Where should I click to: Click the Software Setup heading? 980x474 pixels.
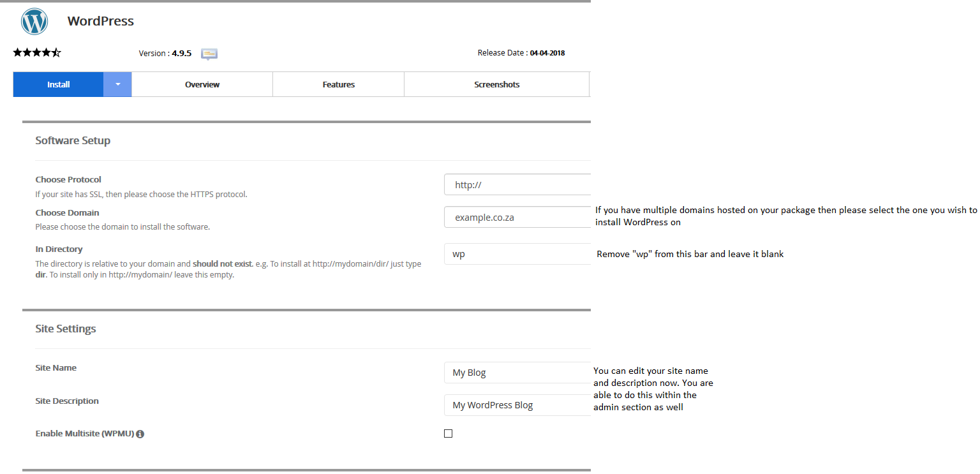point(73,140)
